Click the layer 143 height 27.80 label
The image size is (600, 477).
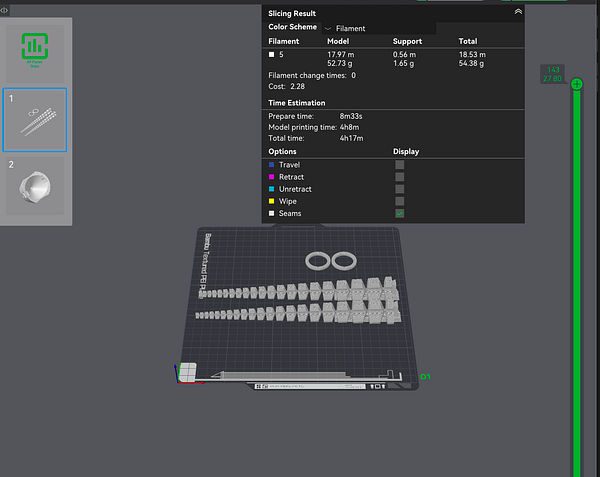pyautogui.click(x=553, y=74)
